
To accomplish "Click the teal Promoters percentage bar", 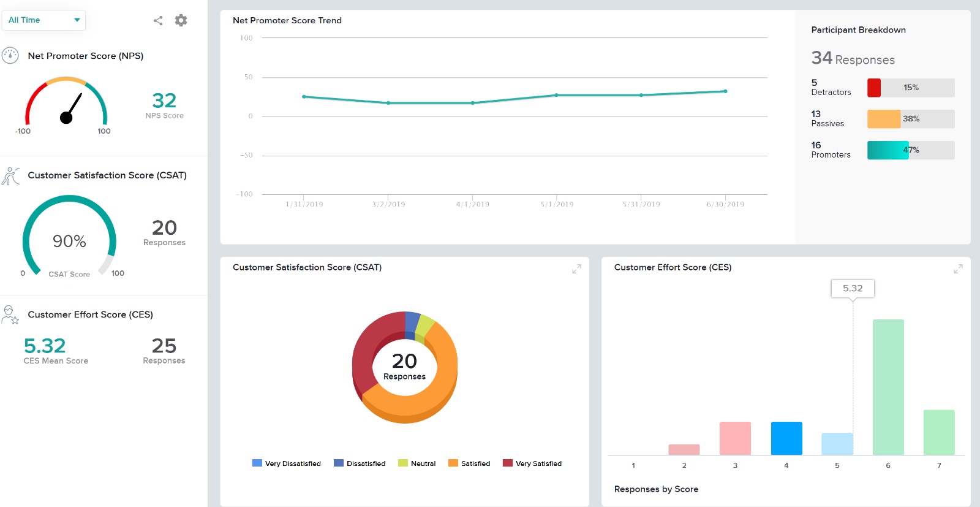I will click(x=888, y=150).
